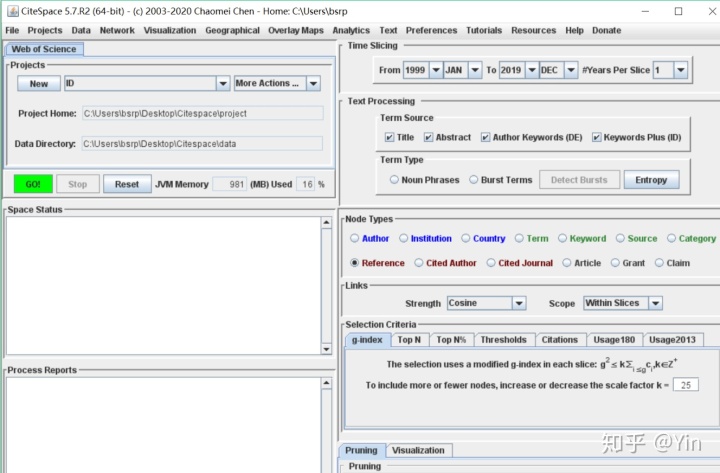Image resolution: width=720 pixels, height=473 pixels.
Task: Switch to the Usage180 tab
Action: pos(614,340)
